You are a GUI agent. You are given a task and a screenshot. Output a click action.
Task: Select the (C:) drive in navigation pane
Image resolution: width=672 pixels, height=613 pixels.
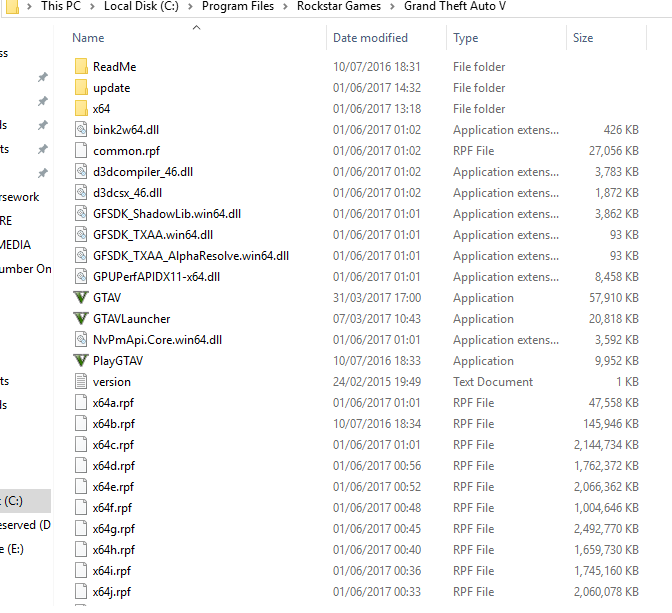tap(25, 501)
